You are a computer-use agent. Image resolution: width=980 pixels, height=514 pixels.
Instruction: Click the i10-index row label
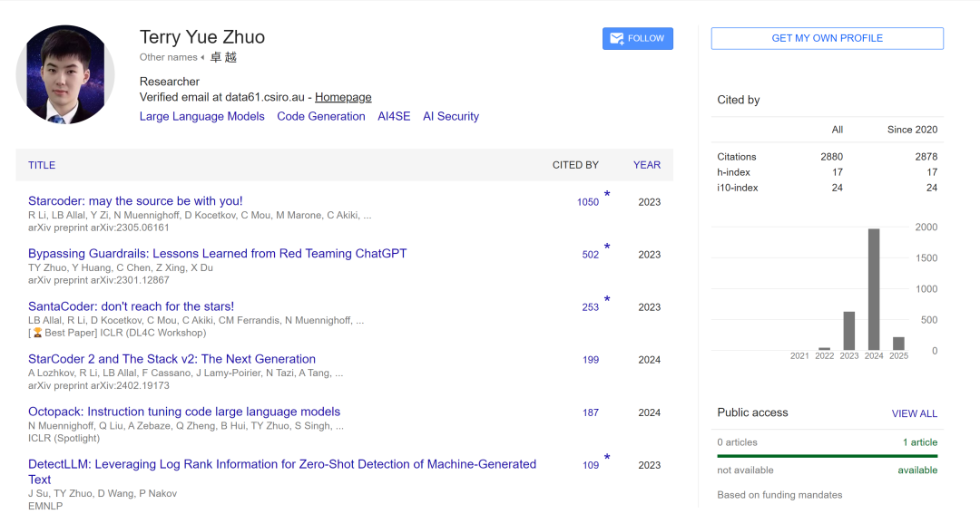[738, 188]
